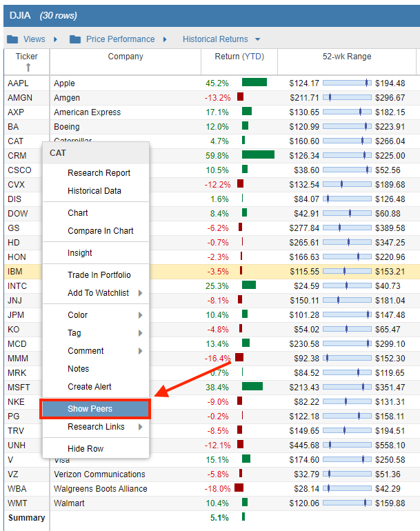Viewport: 420px width, 531px height.
Task: Choose Historical Data in context menu
Action: [x=96, y=190]
